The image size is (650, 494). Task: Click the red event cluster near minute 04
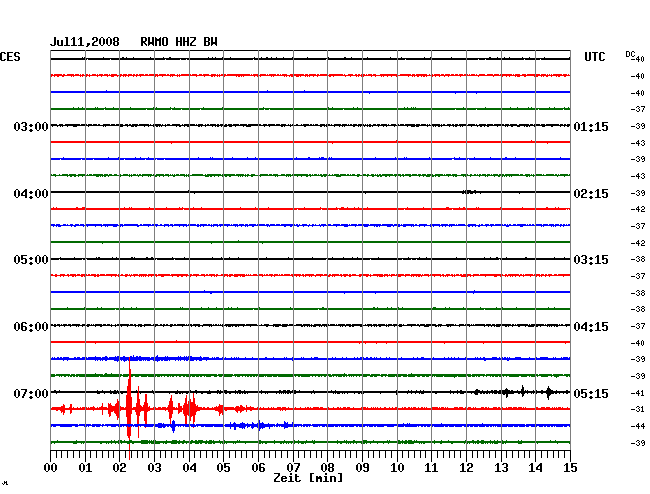pyautogui.click(x=189, y=409)
